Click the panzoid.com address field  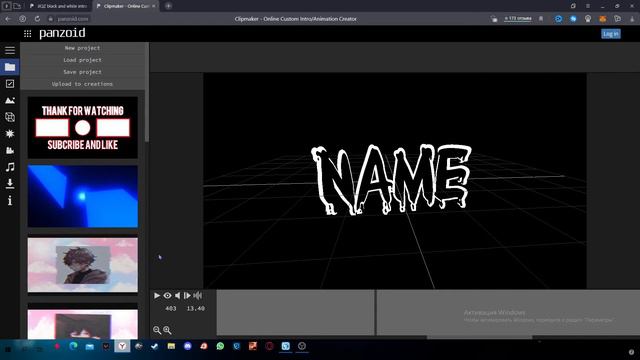pos(73,19)
